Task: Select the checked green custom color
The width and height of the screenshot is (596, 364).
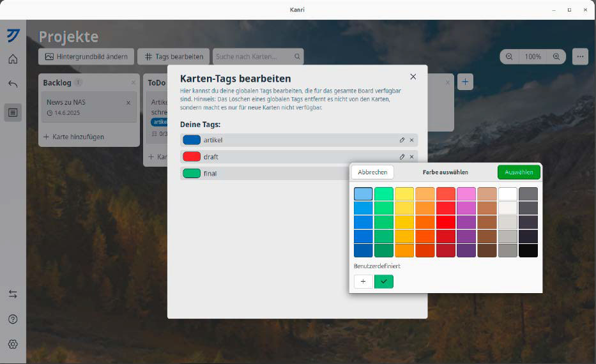Action: [384, 282]
